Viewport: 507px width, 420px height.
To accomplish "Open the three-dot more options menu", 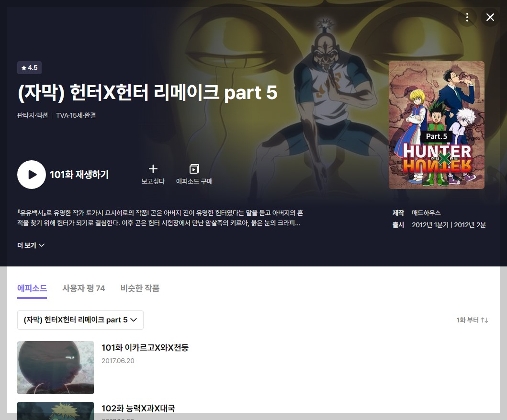I will (467, 17).
